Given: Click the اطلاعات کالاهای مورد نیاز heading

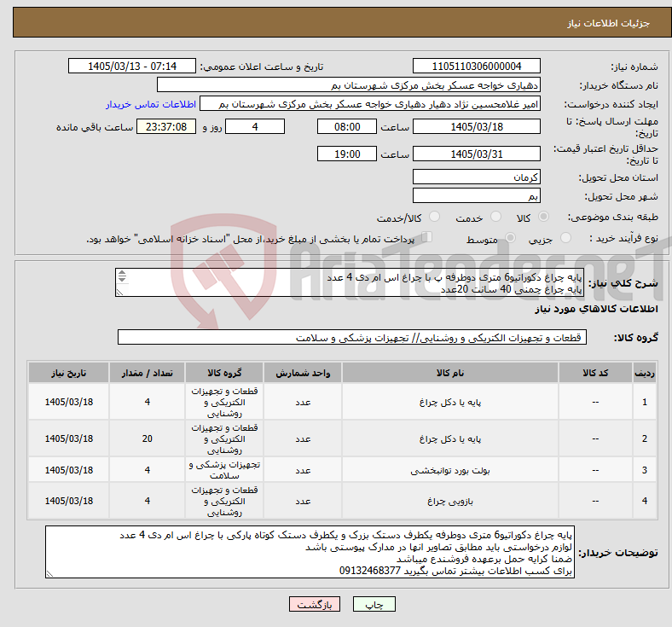Looking at the screenshot, I should pos(596,309).
